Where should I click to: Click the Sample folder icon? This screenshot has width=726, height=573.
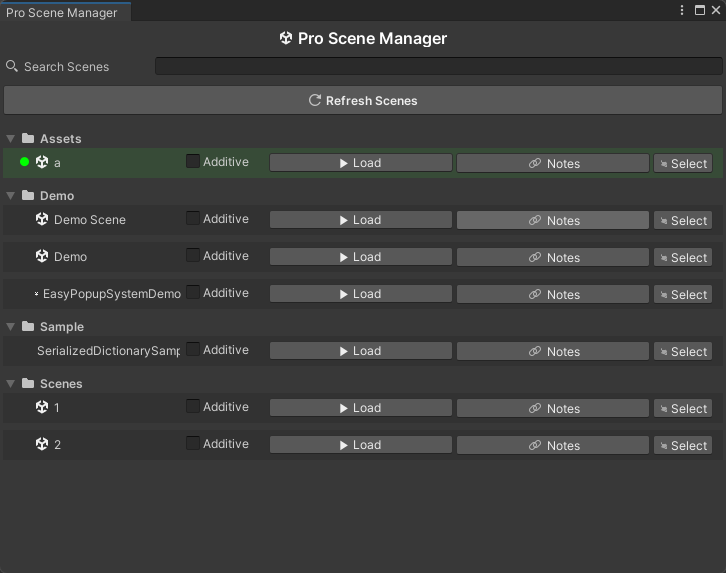pyautogui.click(x=28, y=326)
